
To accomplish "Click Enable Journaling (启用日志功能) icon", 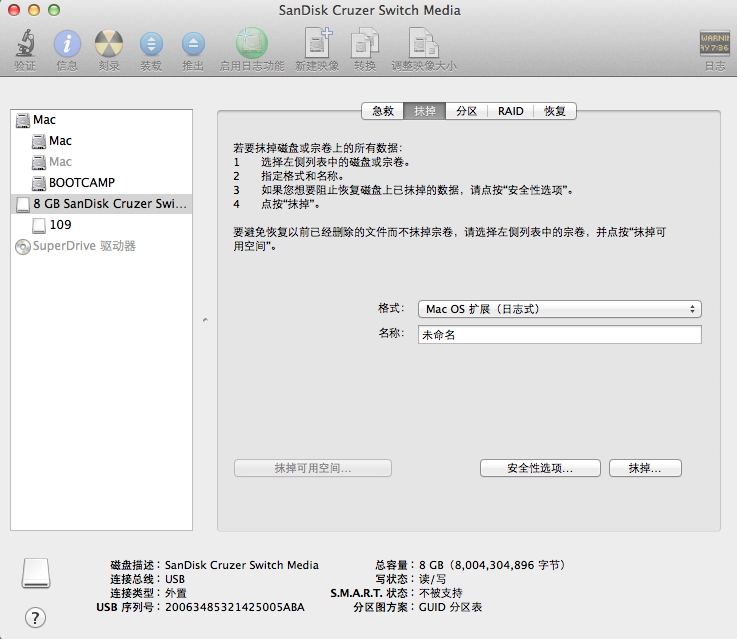I will click(x=252, y=43).
